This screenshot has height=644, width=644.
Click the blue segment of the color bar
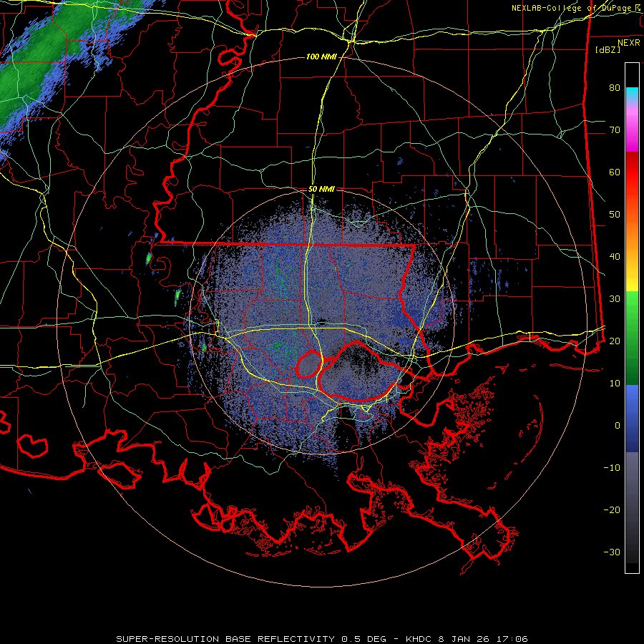(x=632, y=419)
